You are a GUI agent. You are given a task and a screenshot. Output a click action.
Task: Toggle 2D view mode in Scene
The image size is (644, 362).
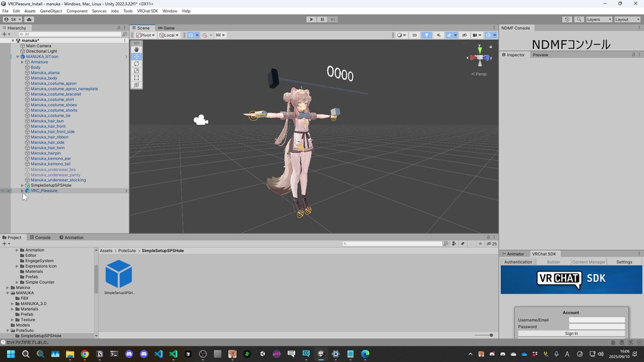click(x=415, y=36)
